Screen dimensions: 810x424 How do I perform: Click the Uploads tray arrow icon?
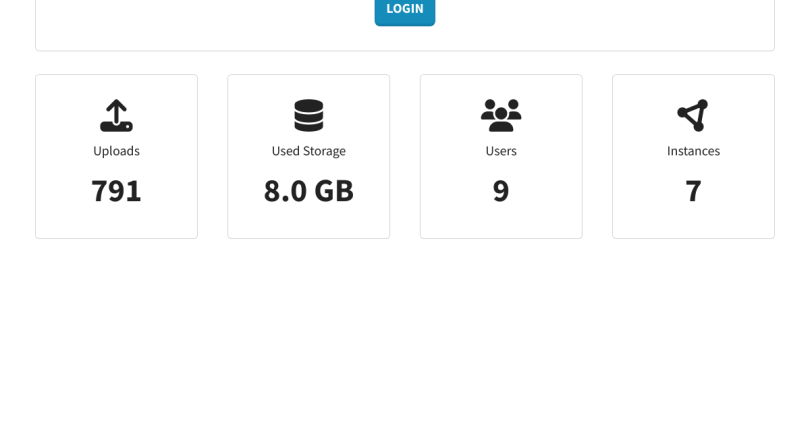(116, 116)
